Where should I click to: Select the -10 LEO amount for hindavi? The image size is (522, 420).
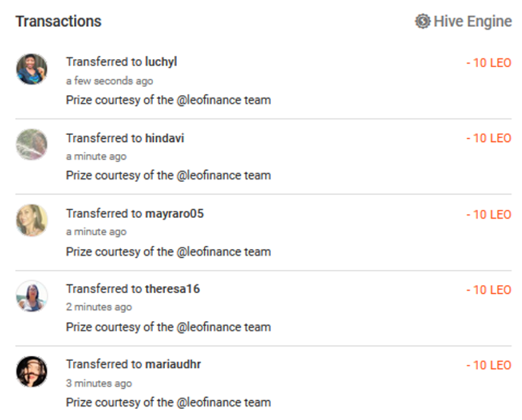489,138
